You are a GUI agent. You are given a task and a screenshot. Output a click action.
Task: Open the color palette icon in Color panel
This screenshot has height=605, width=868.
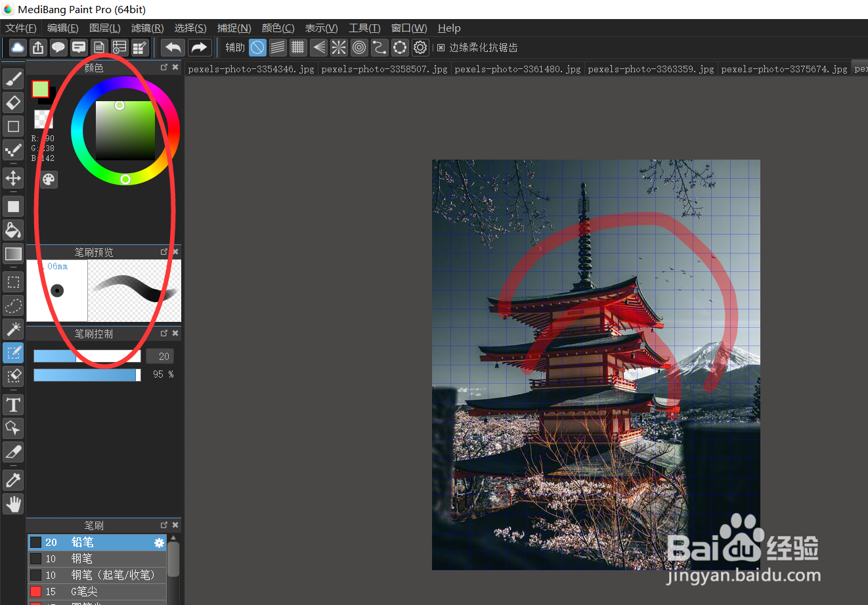coord(49,179)
